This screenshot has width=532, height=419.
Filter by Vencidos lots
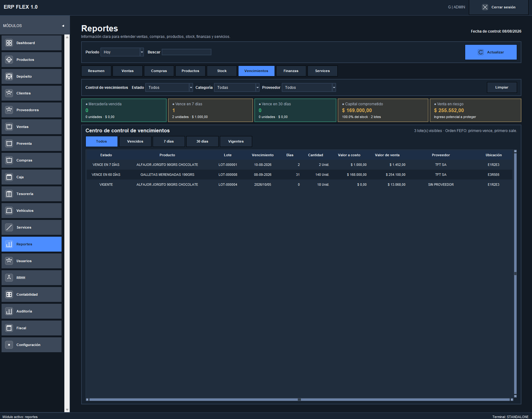(135, 141)
